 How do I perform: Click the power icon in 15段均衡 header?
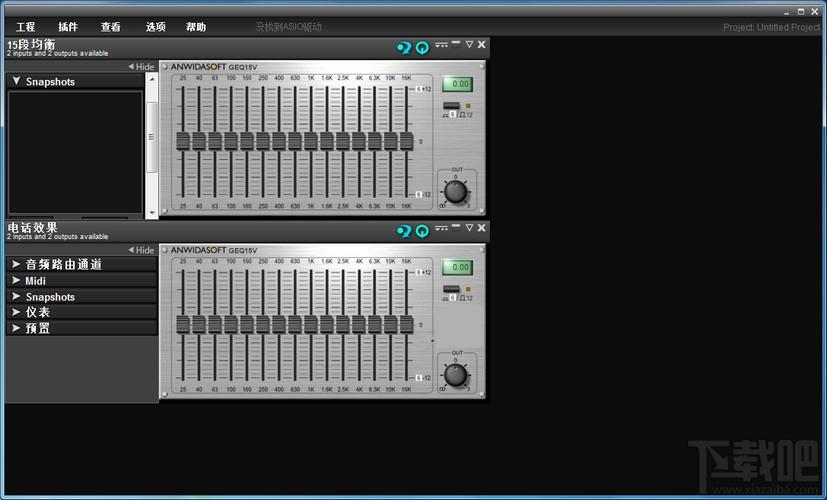pos(422,46)
